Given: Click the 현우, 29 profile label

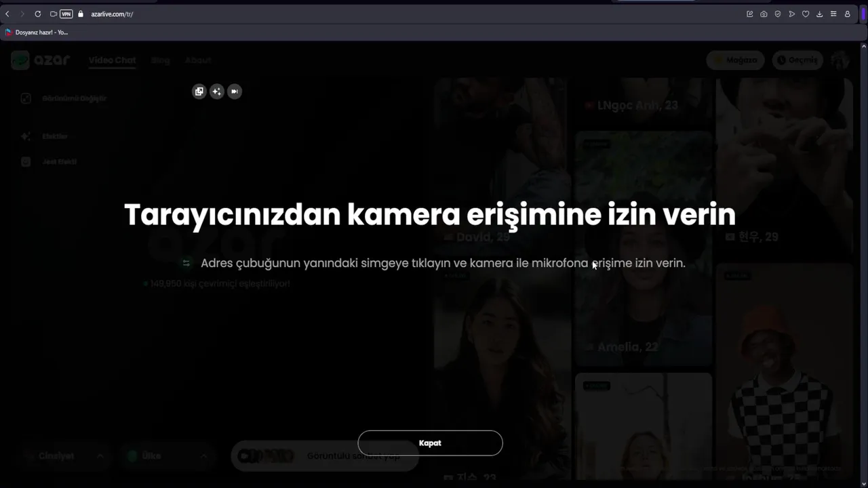Looking at the screenshot, I should pos(751,237).
